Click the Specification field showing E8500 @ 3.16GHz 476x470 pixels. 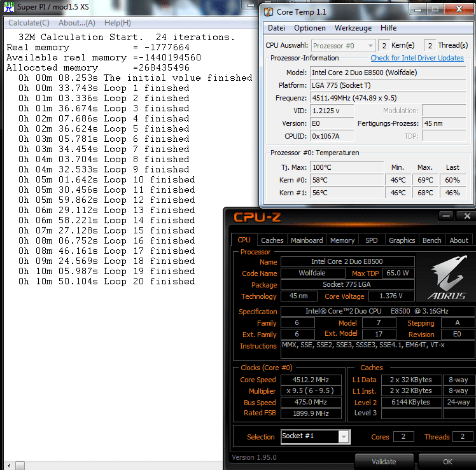(x=377, y=311)
